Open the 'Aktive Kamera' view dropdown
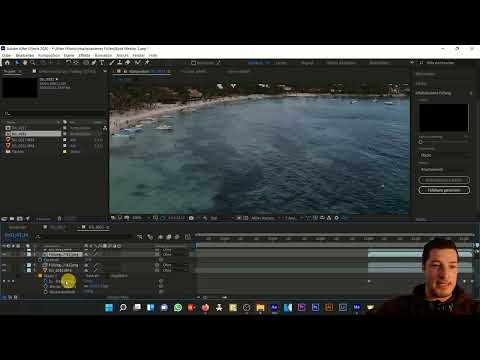This screenshot has width=480, height=360. coord(265,218)
